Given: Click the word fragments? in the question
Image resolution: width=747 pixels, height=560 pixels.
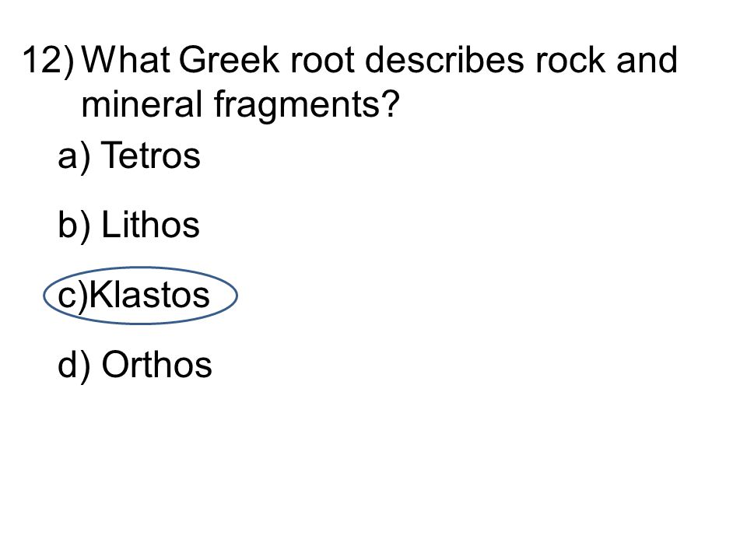Looking at the screenshot, I should tap(306, 105).
